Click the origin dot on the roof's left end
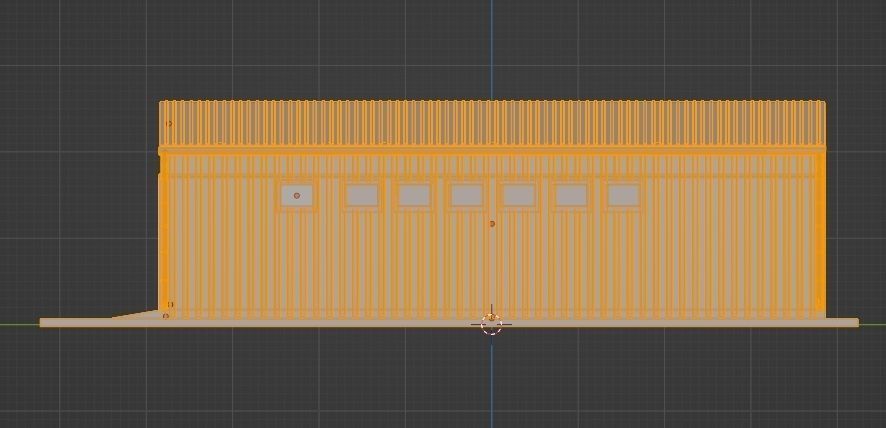886x428 pixels. (x=169, y=123)
